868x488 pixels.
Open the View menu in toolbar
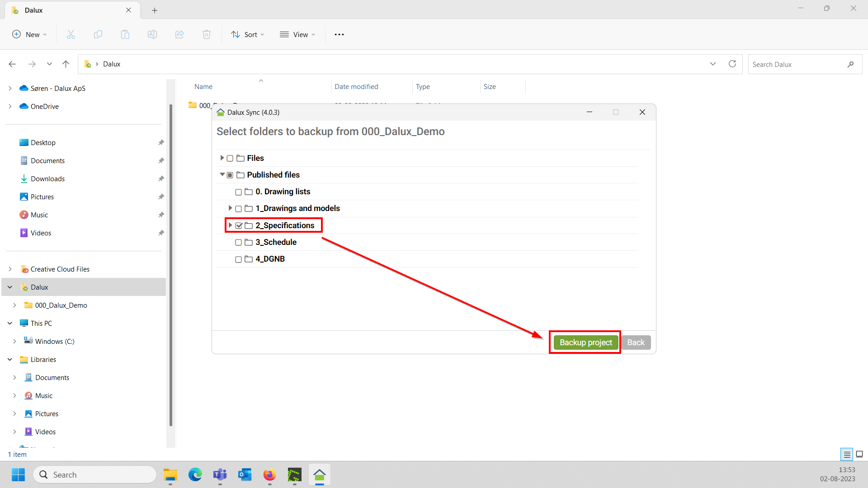[297, 35]
